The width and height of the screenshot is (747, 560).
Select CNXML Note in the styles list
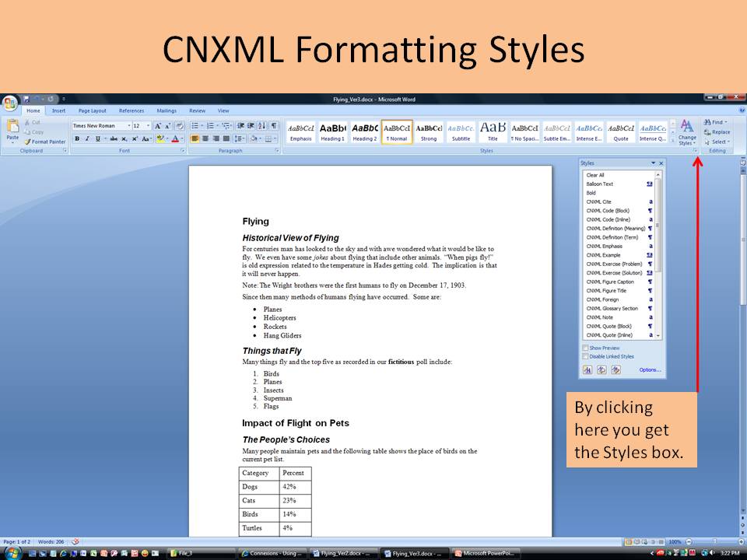coord(600,317)
